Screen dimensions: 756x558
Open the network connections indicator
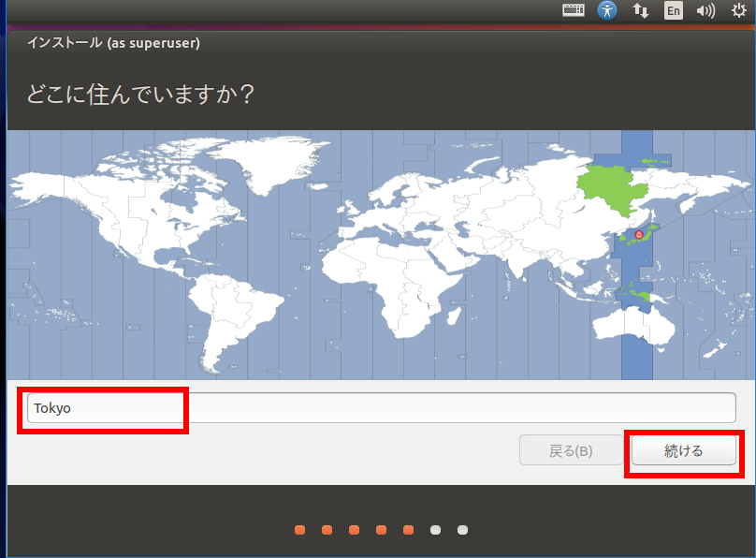(x=640, y=10)
